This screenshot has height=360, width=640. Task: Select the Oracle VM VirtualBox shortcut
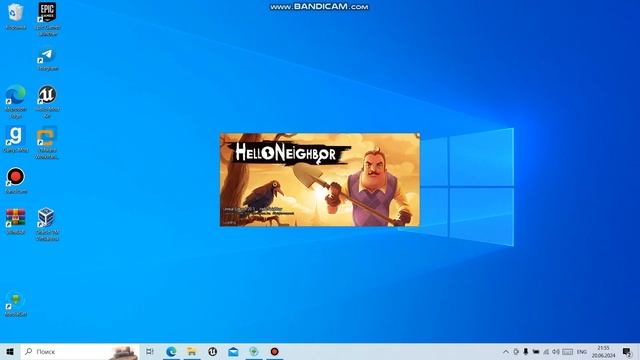pos(47,224)
